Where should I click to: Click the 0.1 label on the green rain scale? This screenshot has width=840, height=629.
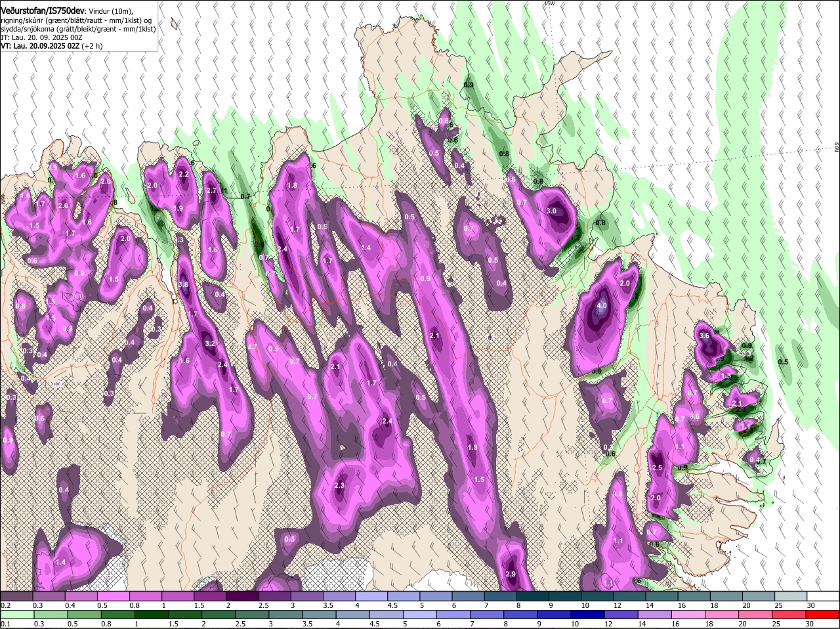click(5, 623)
